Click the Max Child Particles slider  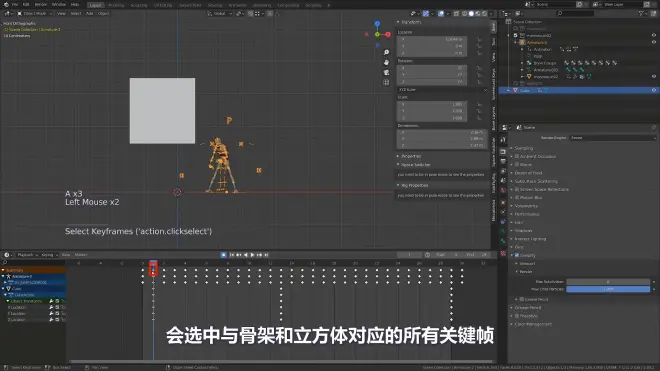pyautogui.click(x=608, y=289)
